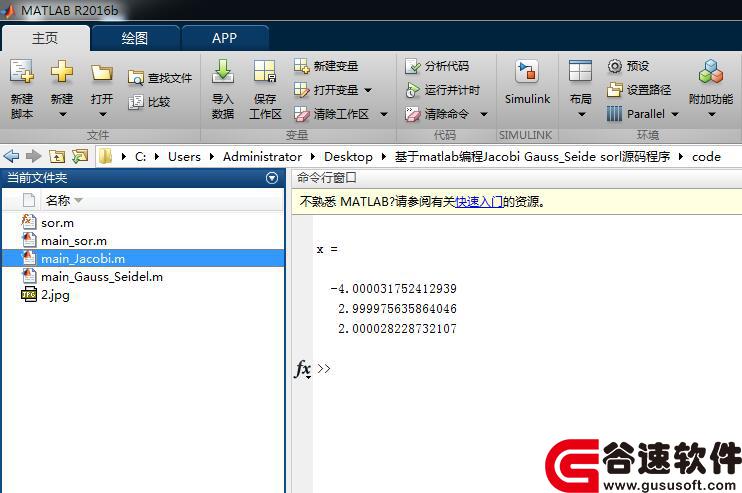This screenshot has height=493, width=742.
Task: Go forward using the right arrow
Action: point(33,156)
